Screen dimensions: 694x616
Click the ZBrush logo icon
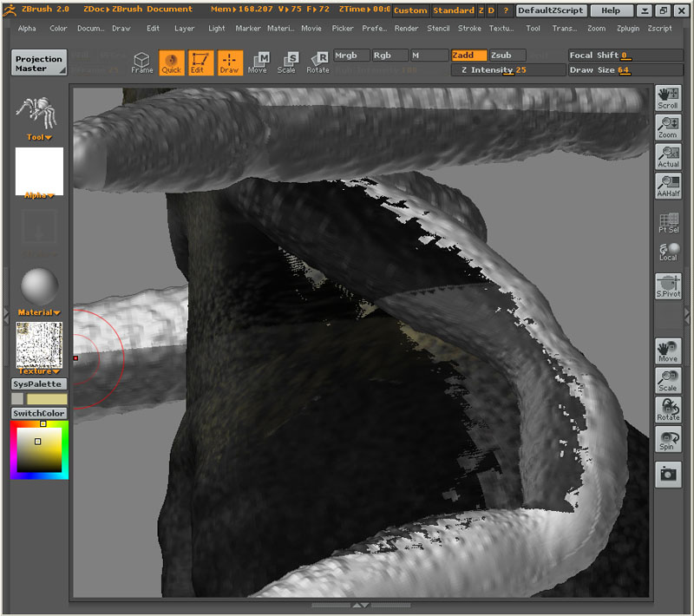pyautogui.click(x=10, y=10)
